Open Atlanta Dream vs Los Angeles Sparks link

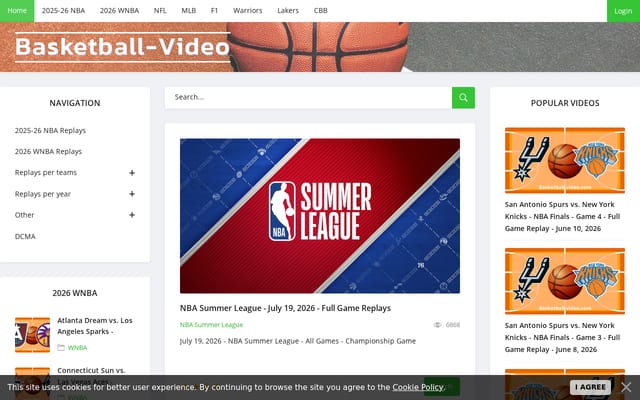pyautogui.click(x=95, y=326)
